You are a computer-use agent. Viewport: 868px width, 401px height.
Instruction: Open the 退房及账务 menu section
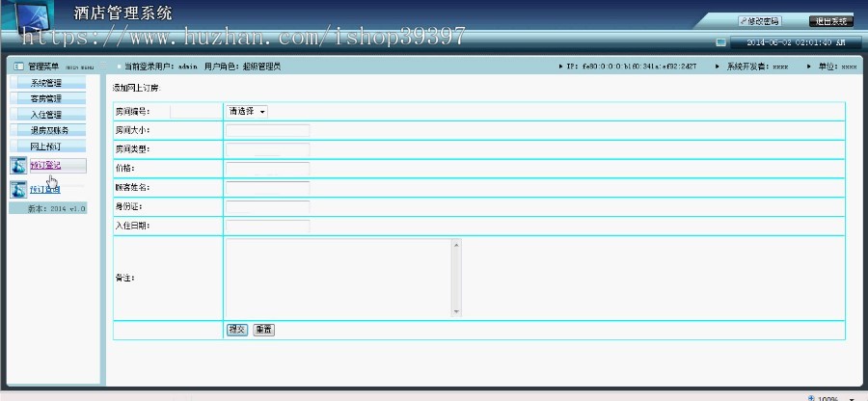pos(47,130)
